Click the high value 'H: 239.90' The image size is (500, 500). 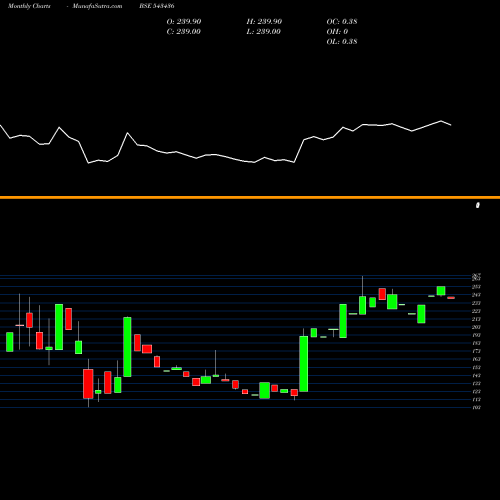tap(264, 21)
